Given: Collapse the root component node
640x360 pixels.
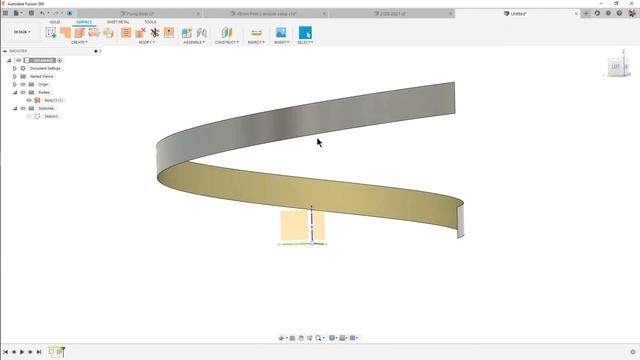Looking at the screenshot, I should [9, 60].
